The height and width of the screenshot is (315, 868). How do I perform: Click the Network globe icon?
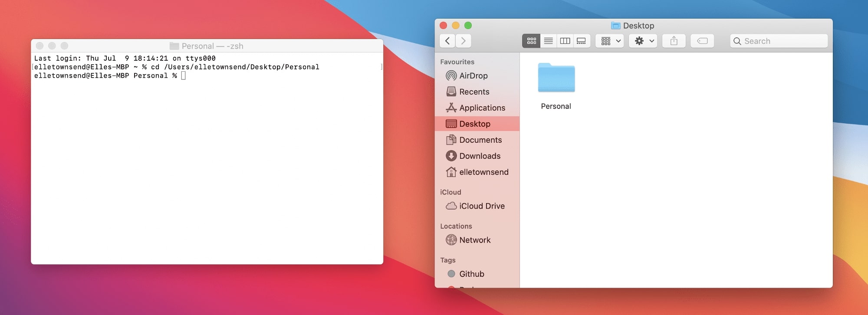click(451, 240)
